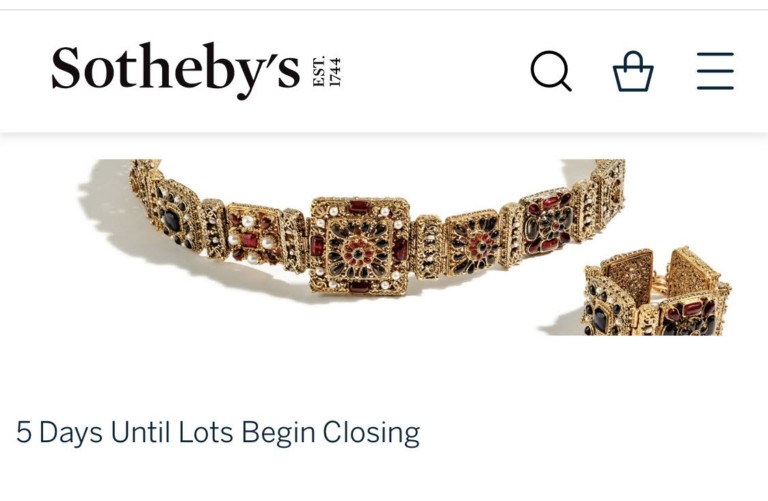The height and width of the screenshot is (501, 768).
Task: Select the black-stone link on the choker's far left
Action: (173, 215)
